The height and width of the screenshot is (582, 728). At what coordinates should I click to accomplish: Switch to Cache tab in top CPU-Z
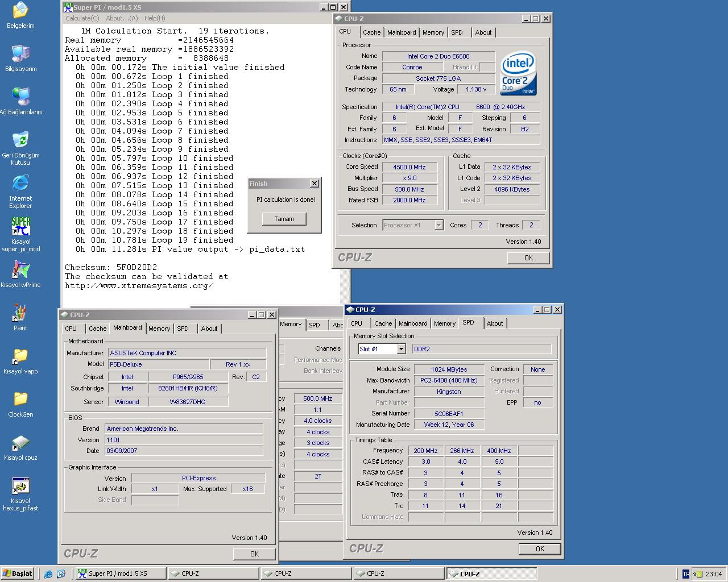[372, 32]
